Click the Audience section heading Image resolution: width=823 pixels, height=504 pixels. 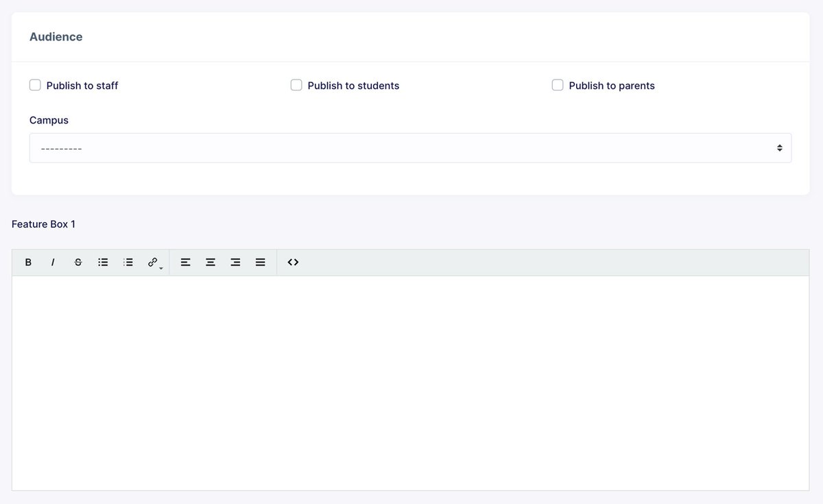[56, 37]
